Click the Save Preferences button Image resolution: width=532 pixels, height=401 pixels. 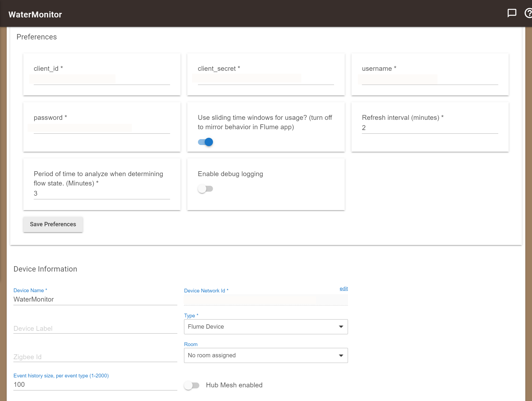pyautogui.click(x=53, y=224)
